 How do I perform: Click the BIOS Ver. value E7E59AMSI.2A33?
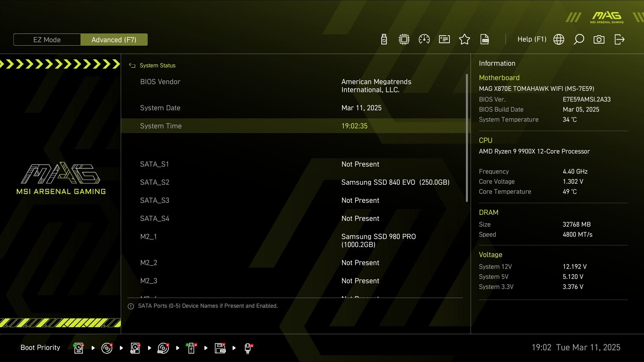(x=587, y=100)
